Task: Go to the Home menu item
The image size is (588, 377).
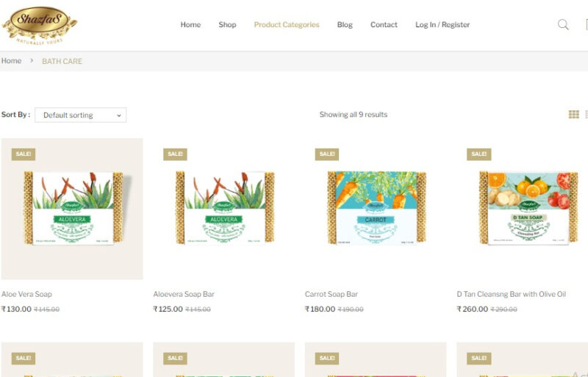Action: [190, 25]
